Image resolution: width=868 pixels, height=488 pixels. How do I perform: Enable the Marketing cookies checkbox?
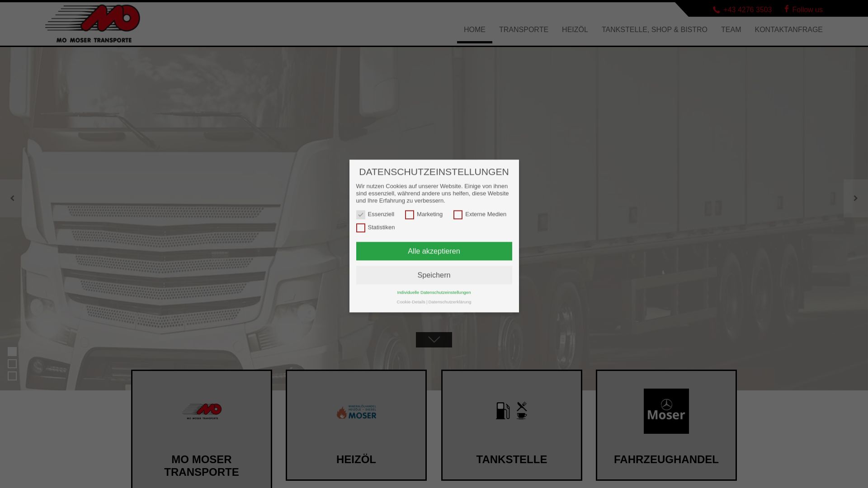pyautogui.click(x=410, y=215)
